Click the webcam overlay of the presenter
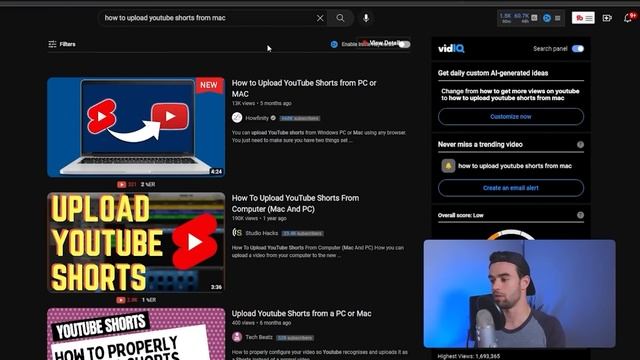The image size is (640, 360). pyautogui.click(x=520, y=294)
